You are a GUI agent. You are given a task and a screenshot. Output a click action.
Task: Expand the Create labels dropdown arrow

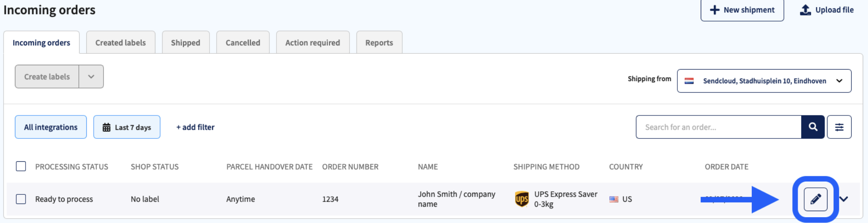tap(91, 77)
